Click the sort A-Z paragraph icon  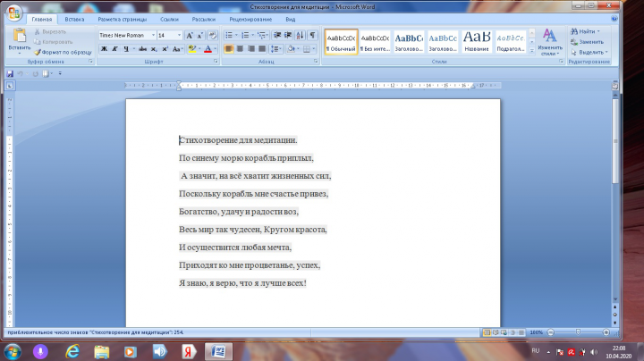301,35
